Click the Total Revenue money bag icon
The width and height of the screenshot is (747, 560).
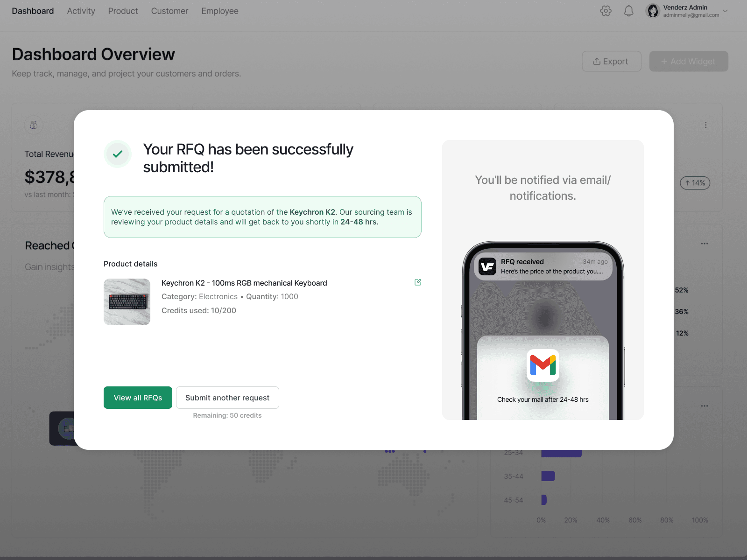[34, 125]
